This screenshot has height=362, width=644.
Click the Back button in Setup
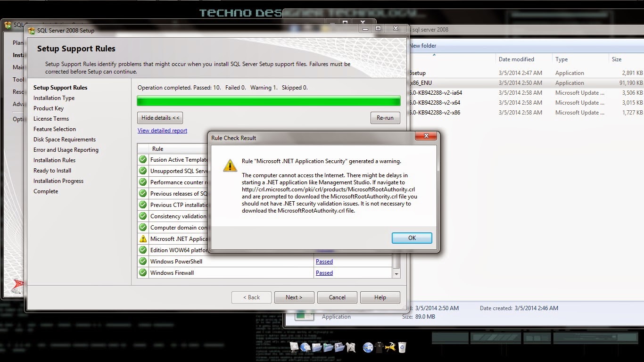click(251, 297)
